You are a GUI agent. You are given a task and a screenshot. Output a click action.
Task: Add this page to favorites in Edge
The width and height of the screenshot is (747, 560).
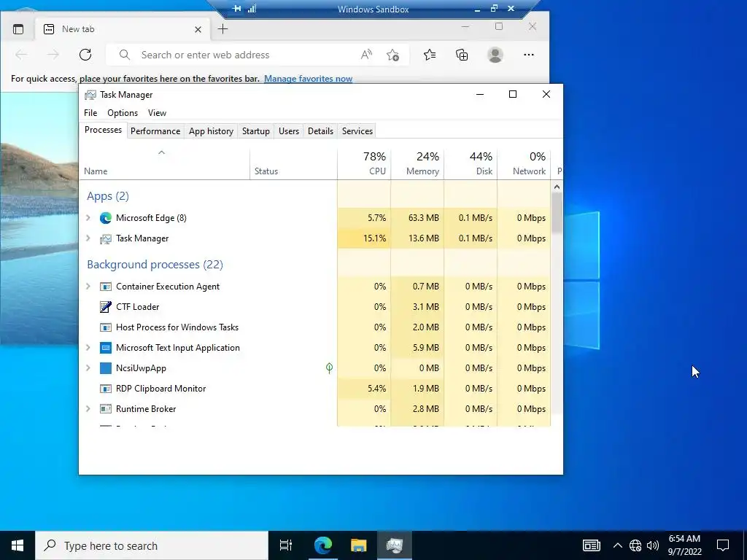392,55
